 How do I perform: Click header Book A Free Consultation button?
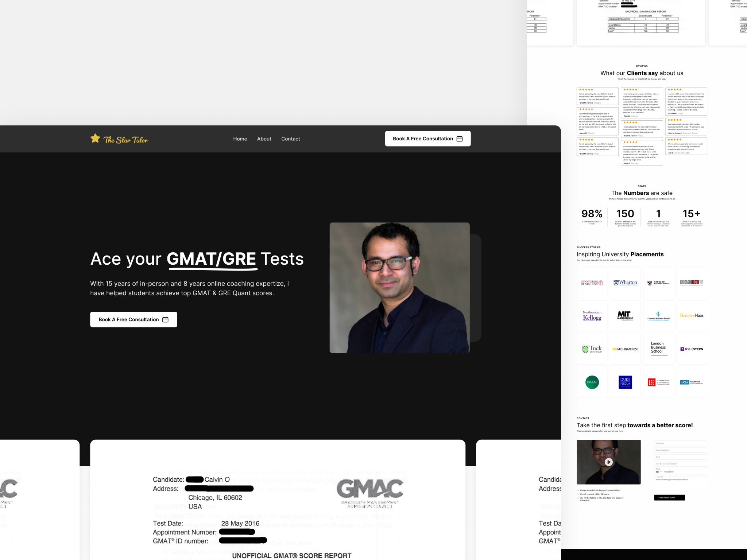(428, 139)
